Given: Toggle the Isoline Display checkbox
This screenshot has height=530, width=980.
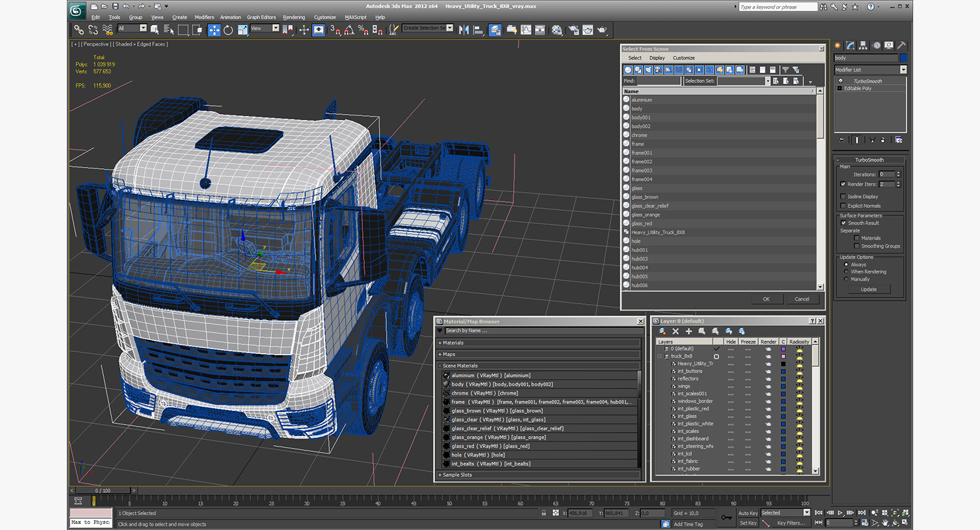Looking at the screenshot, I should 843,197.
